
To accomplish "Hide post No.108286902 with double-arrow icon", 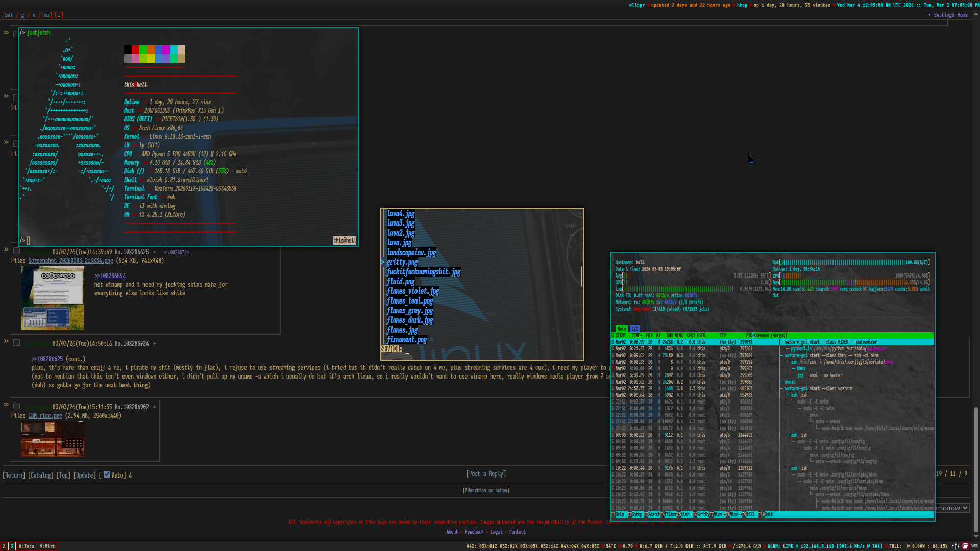I will tap(6, 405).
